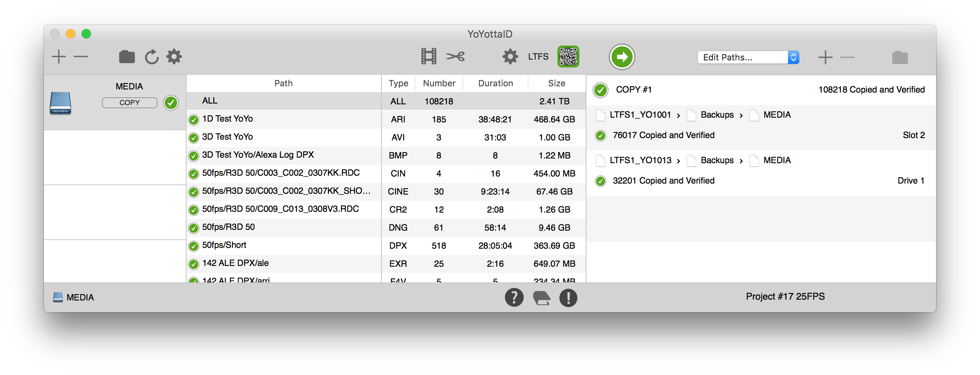Click checkmark beside 76017 Copied and Verified
This screenshot has height=375, width=980.
pos(600,136)
